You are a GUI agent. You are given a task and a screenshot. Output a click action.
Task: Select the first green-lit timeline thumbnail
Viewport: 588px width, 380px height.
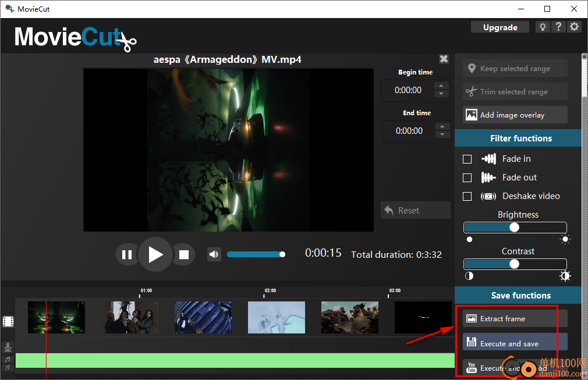tap(56, 317)
